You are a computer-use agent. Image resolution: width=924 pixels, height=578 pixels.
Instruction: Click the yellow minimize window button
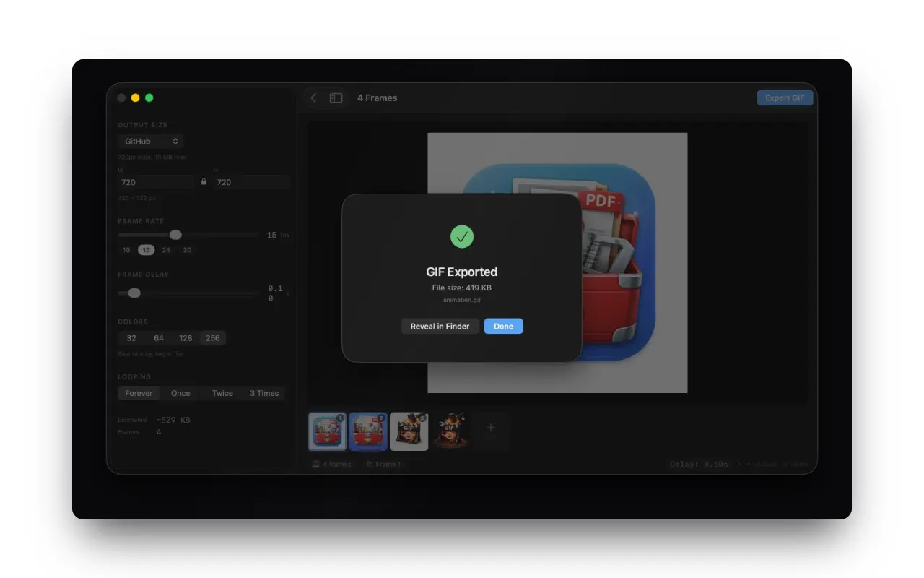pos(135,98)
